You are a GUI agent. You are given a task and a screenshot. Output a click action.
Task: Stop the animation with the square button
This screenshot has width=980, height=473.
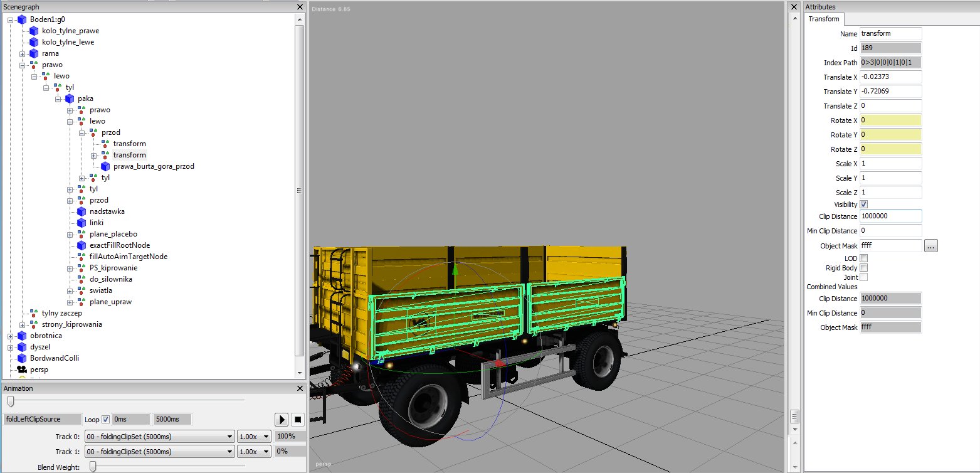click(x=298, y=419)
